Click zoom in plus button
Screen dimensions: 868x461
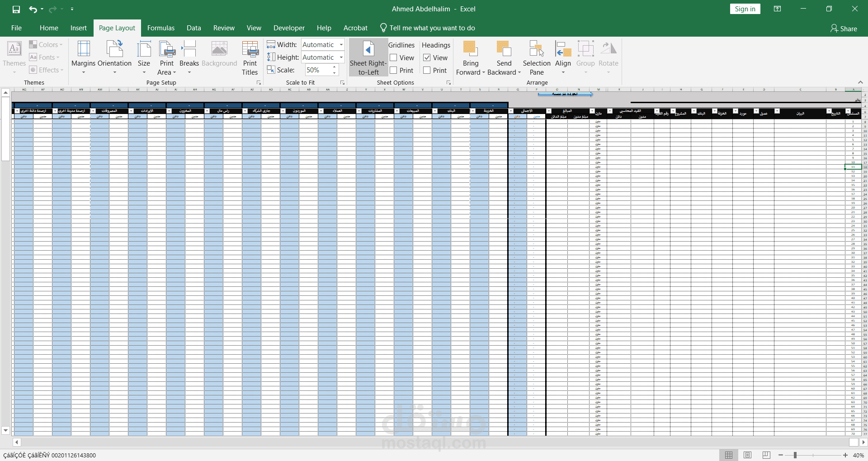845,455
